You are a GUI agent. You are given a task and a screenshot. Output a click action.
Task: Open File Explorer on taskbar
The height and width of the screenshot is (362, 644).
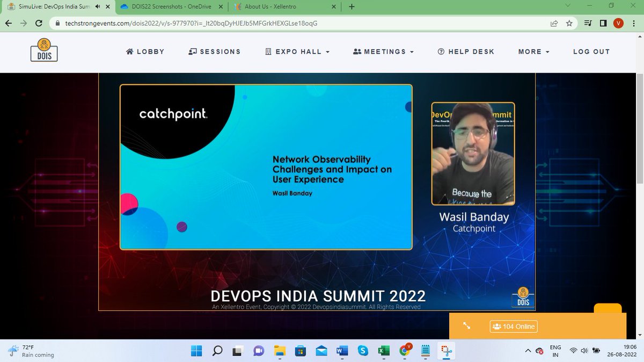pos(280,351)
